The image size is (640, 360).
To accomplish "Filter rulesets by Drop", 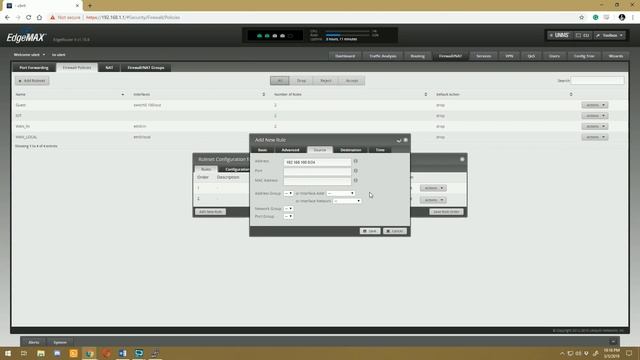I will [301, 81].
